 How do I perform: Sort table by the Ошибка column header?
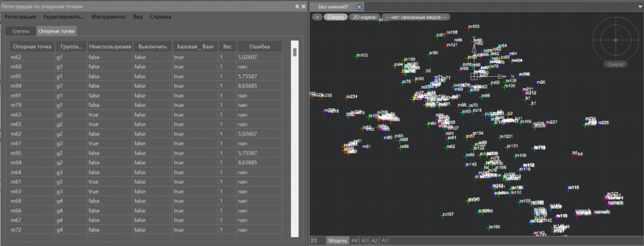259,47
